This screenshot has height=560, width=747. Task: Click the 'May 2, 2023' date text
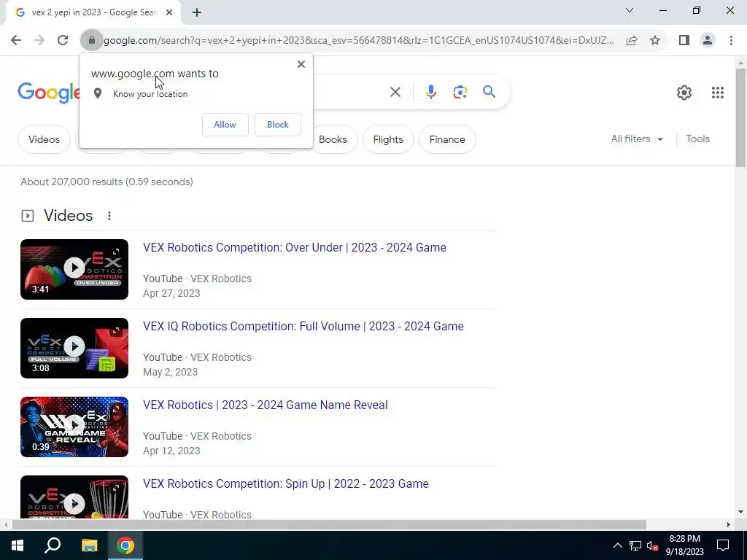coord(170,372)
